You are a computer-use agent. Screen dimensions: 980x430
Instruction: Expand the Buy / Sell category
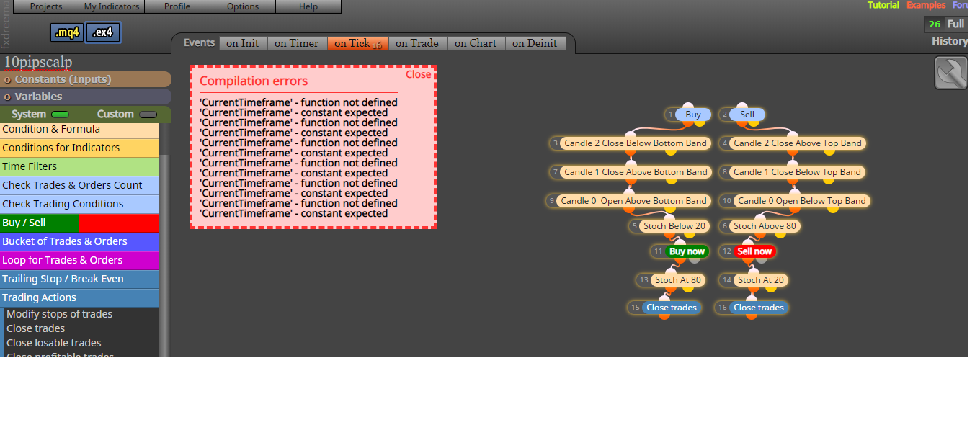(79, 223)
